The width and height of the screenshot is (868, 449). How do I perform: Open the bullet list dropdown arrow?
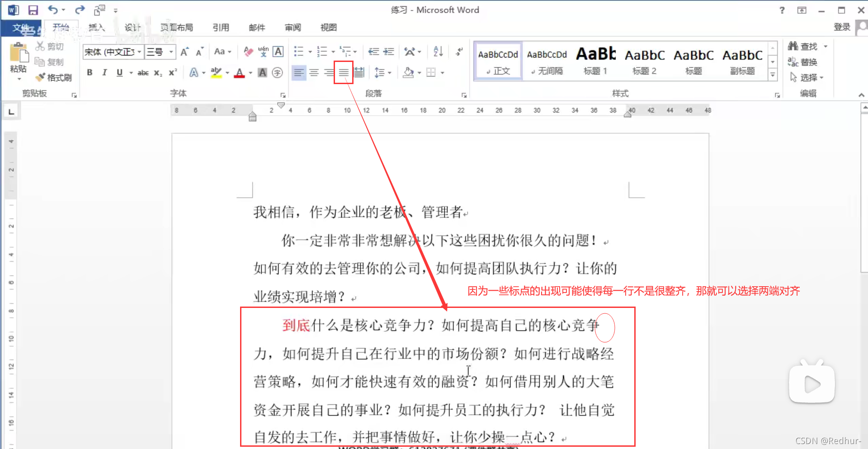coord(309,52)
